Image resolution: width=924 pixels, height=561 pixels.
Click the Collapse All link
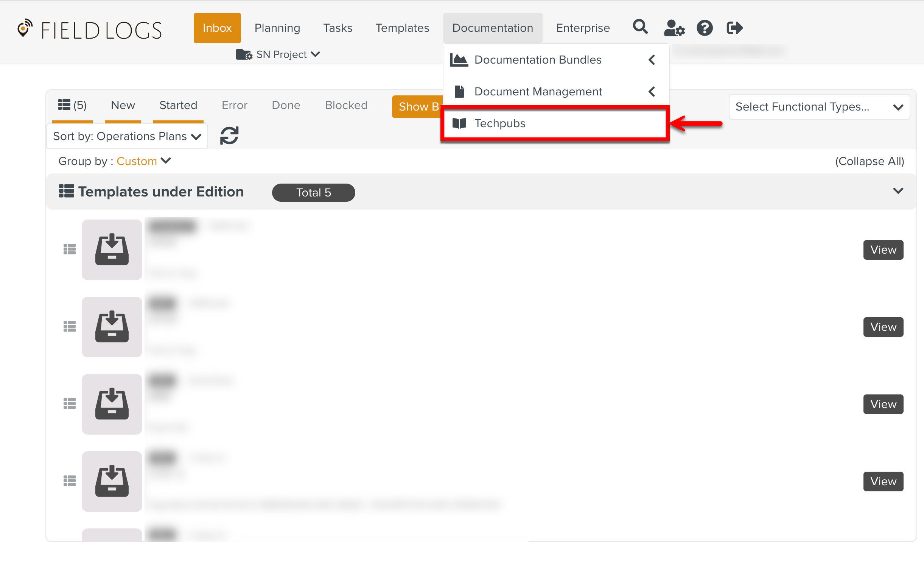[x=870, y=161]
